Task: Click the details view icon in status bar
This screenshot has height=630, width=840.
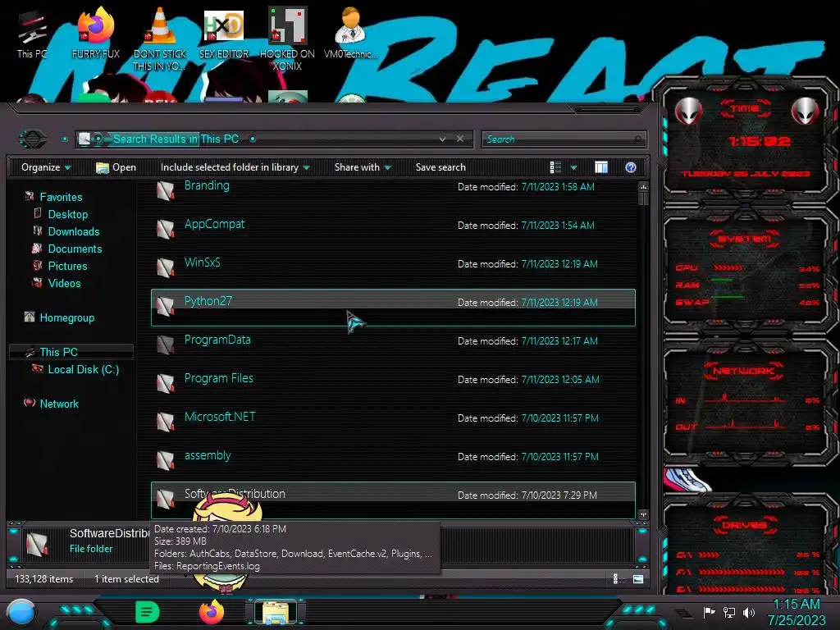Action: coord(616,578)
